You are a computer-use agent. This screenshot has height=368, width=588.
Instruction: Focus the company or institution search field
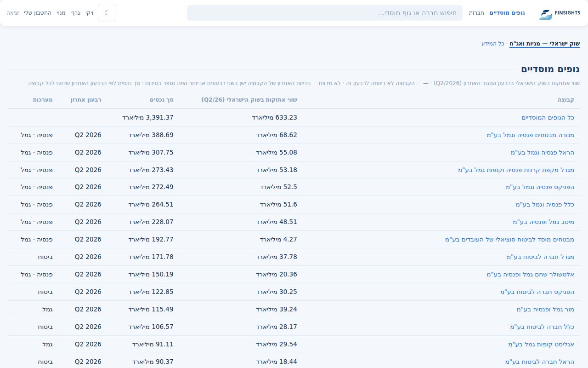[x=324, y=13]
